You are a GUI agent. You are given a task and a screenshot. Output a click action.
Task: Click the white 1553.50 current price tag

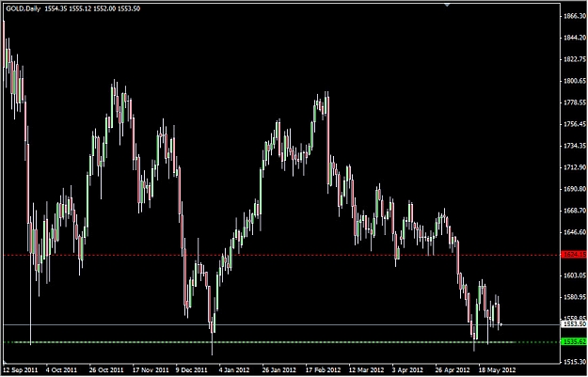click(574, 324)
